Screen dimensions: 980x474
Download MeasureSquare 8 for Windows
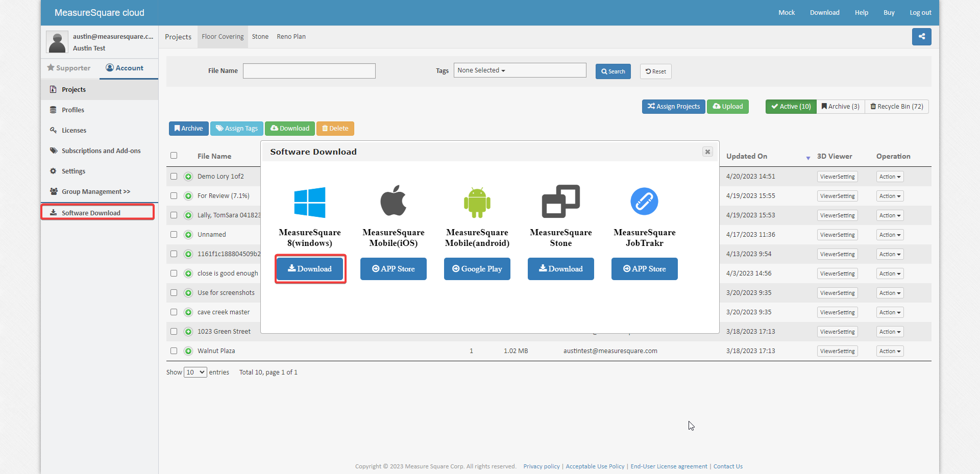pos(310,269)
